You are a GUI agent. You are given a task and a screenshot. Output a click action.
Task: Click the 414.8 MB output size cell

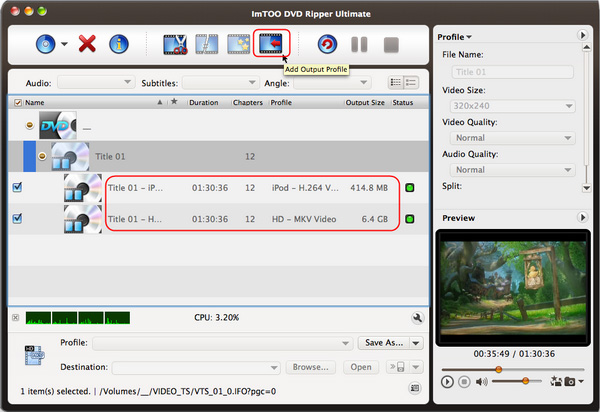pos(369,188)
